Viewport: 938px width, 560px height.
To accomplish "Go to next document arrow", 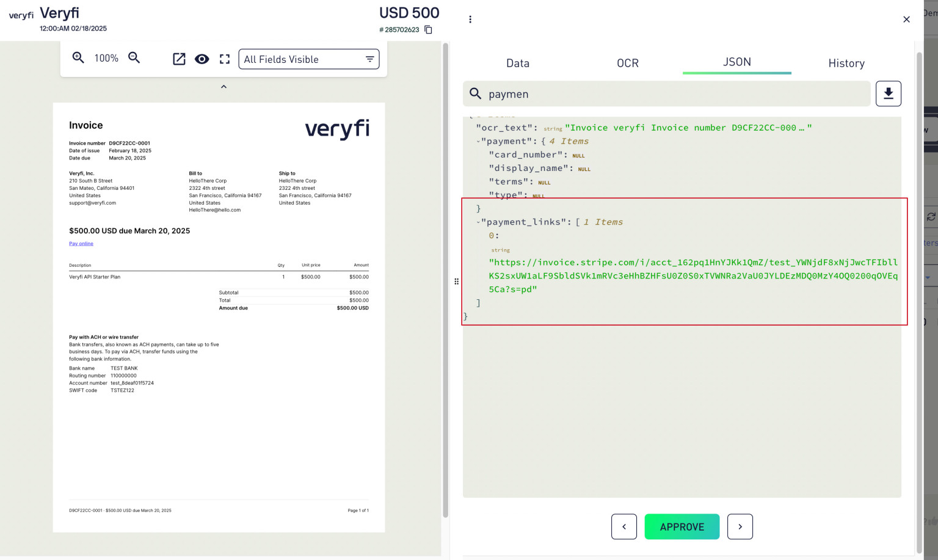I will point(740,526).
